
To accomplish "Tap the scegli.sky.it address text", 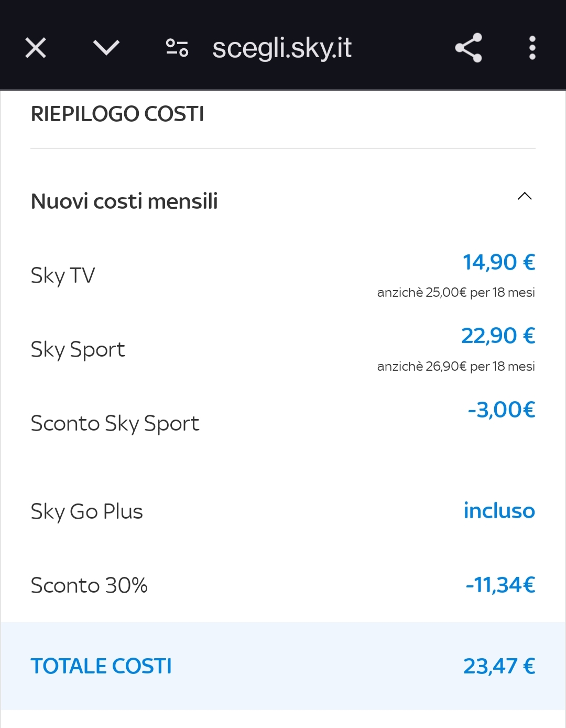I will pos(282,48).
